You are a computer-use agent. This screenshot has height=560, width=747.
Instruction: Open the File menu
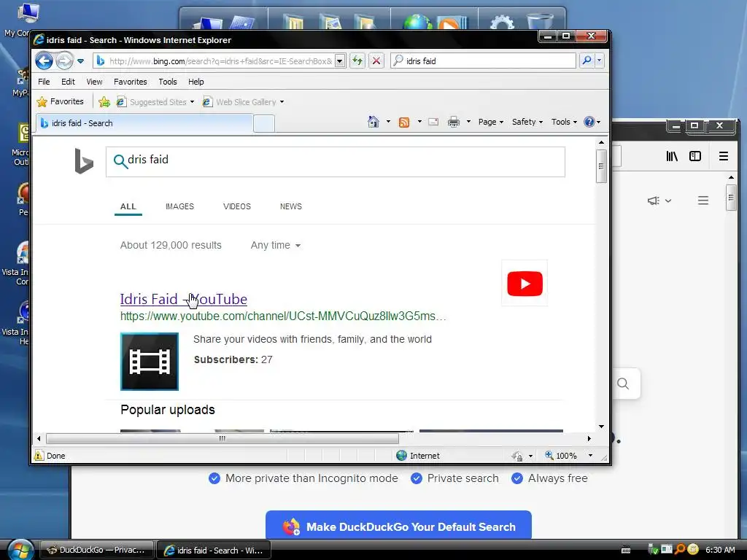[44, 82]
